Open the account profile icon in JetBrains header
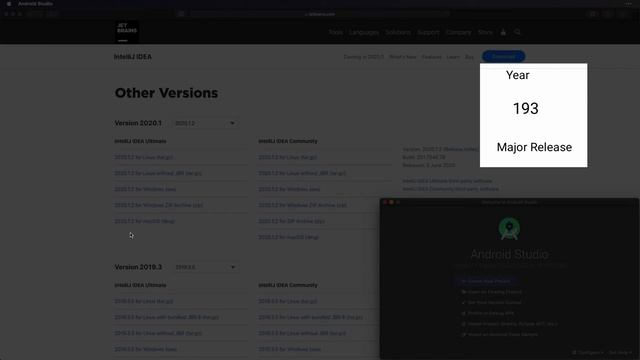640x360 pixels. coord(503,32)
